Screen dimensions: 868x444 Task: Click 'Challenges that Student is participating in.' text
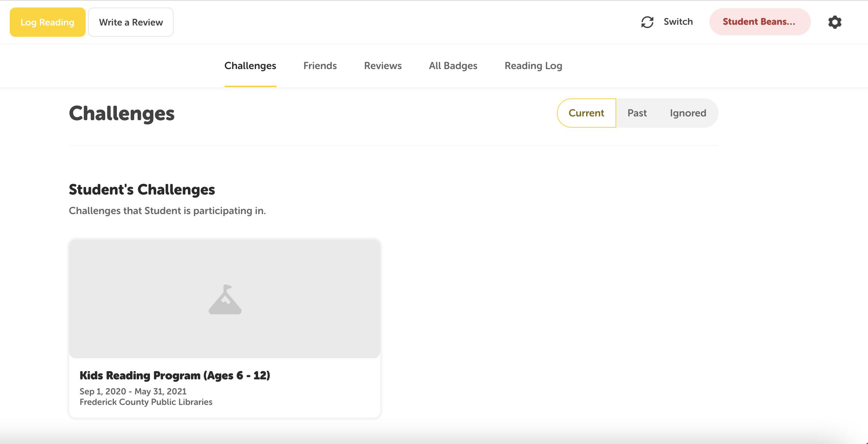point(167,211)
